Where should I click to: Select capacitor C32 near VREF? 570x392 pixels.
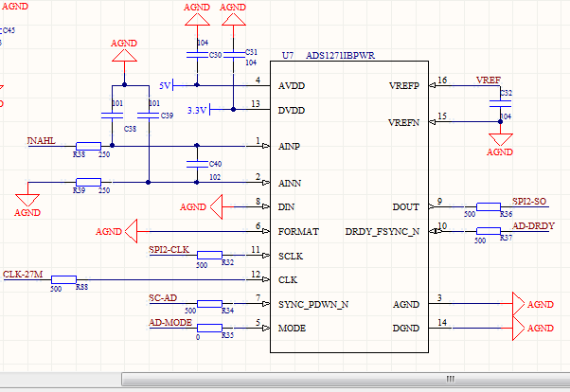tap(500, 103)
